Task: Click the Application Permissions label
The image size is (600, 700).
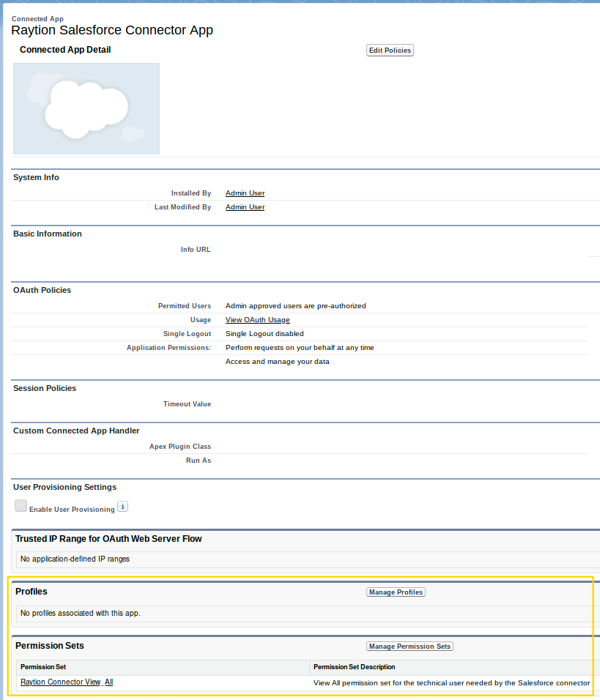Action: tap(169, 347)
